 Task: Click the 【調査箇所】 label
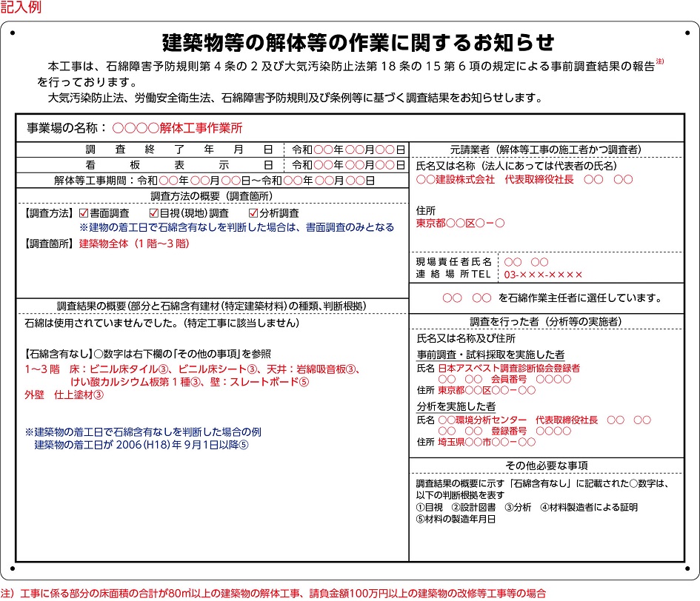pyautogui.click(x=49, y=244)
